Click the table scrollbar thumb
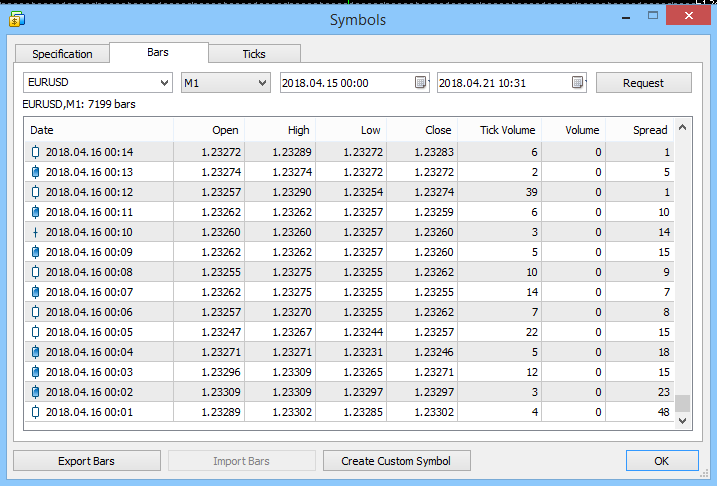717x486 pixels. tap(683, 403)
